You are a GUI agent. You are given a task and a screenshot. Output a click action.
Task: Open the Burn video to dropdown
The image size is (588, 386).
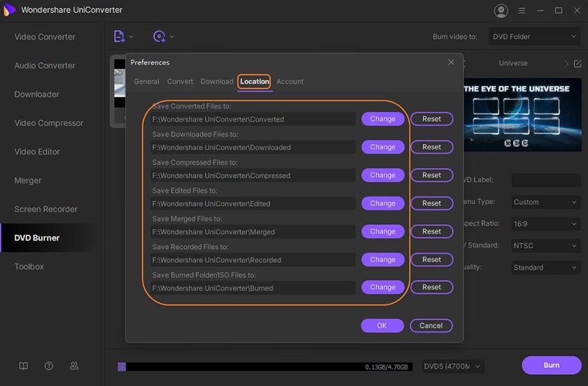point(534,37)
